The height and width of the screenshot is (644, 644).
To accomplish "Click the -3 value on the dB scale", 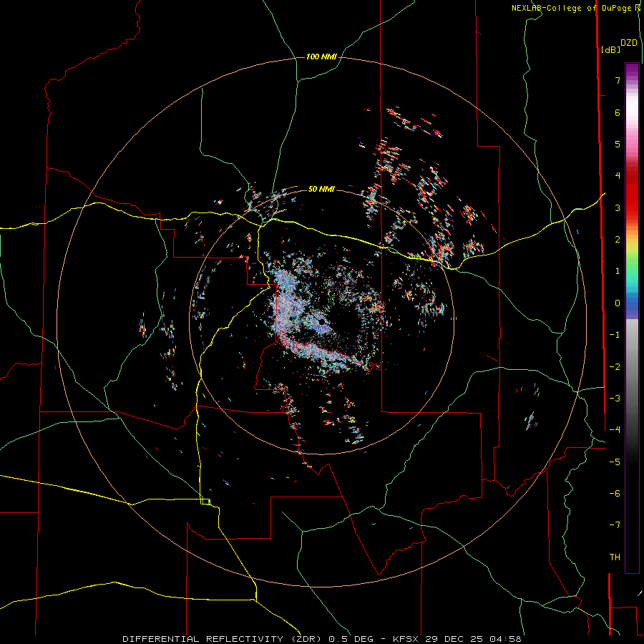I will tap(615, 399).
